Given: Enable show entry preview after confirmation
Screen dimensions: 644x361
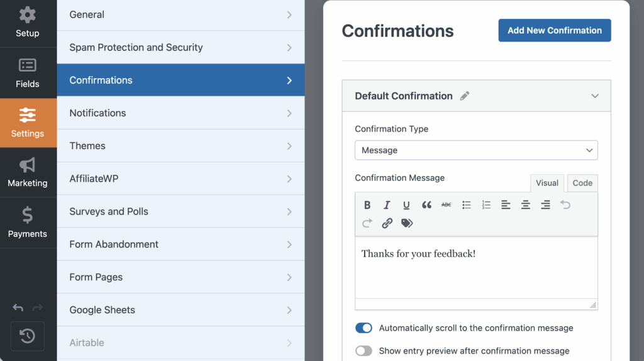Looking at the screenshot, I should (364, 351).
